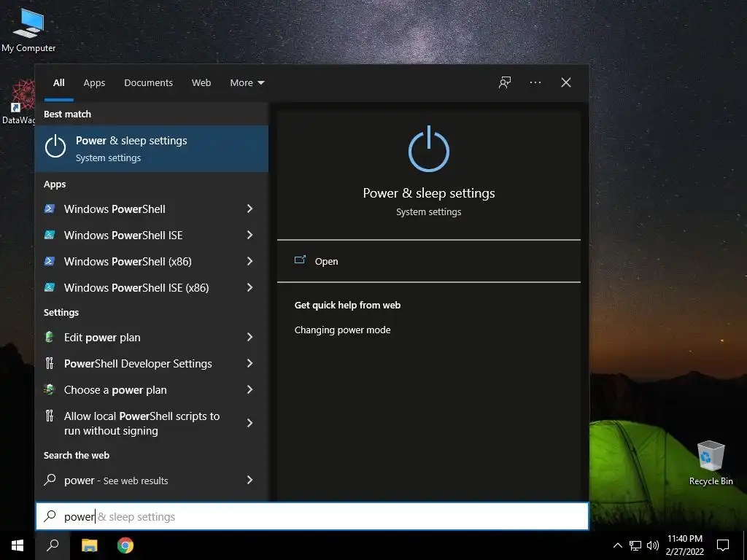Click Changing power mode help link
Image resolution: width=747 pixels, height=560 pixels.
click(x=342, y=330)
